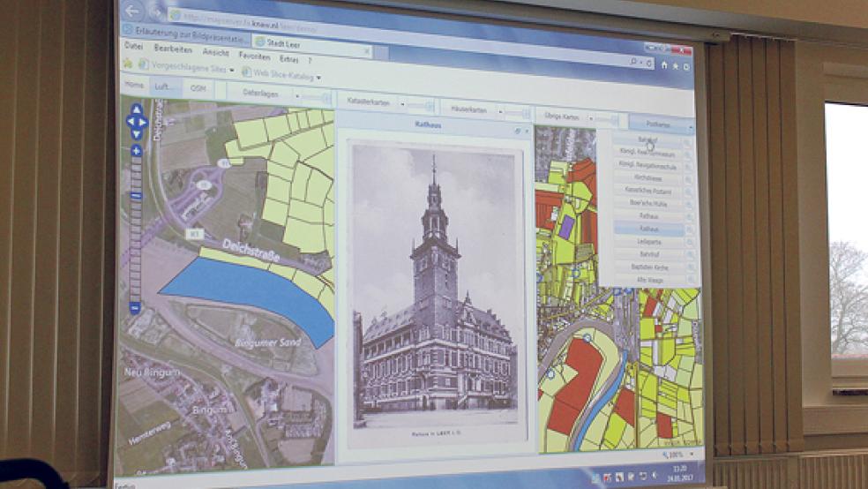Zoom in with the plus button
The height and width of the screenshot is (489, 868).
(137, 151)
